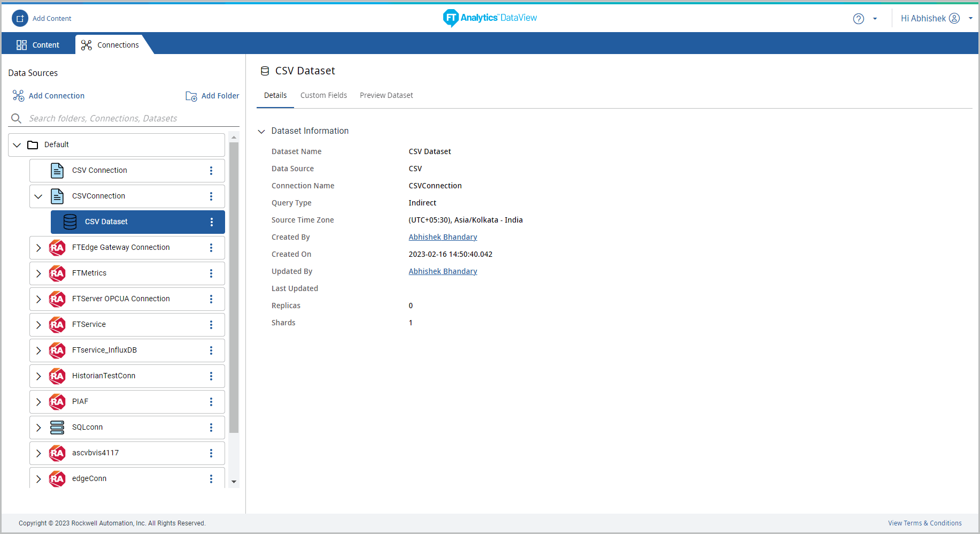Screen dimensions: 980x534
Task: Click the user profile avatar icon
Action: 954,18
